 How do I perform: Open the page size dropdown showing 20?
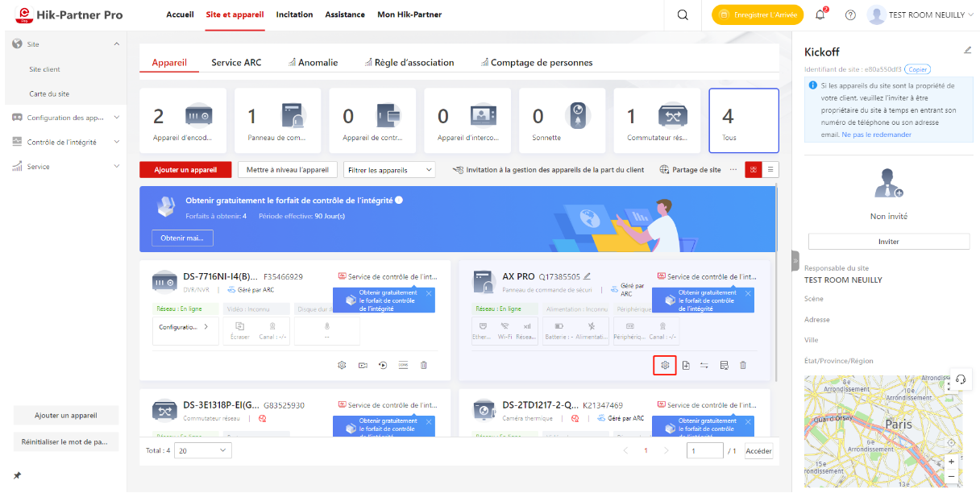tap(203, 451)
